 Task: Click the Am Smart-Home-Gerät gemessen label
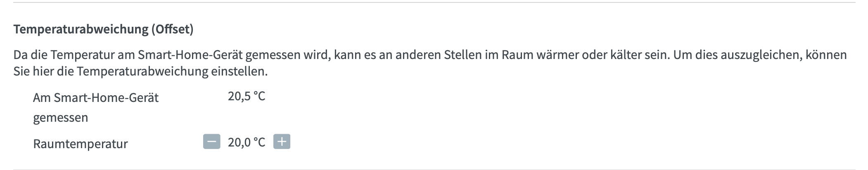96,107
